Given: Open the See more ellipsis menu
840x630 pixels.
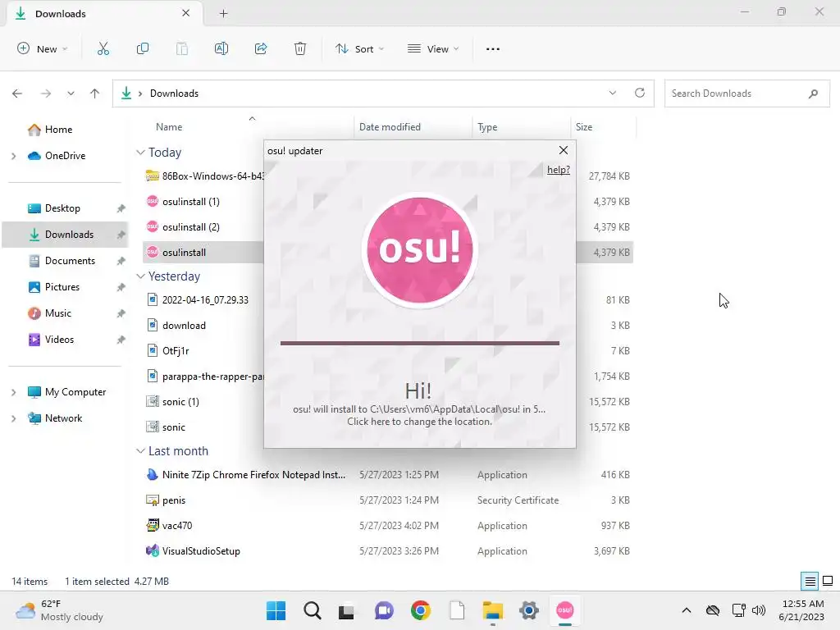Looking at the screenshot, I should (492, 48).
